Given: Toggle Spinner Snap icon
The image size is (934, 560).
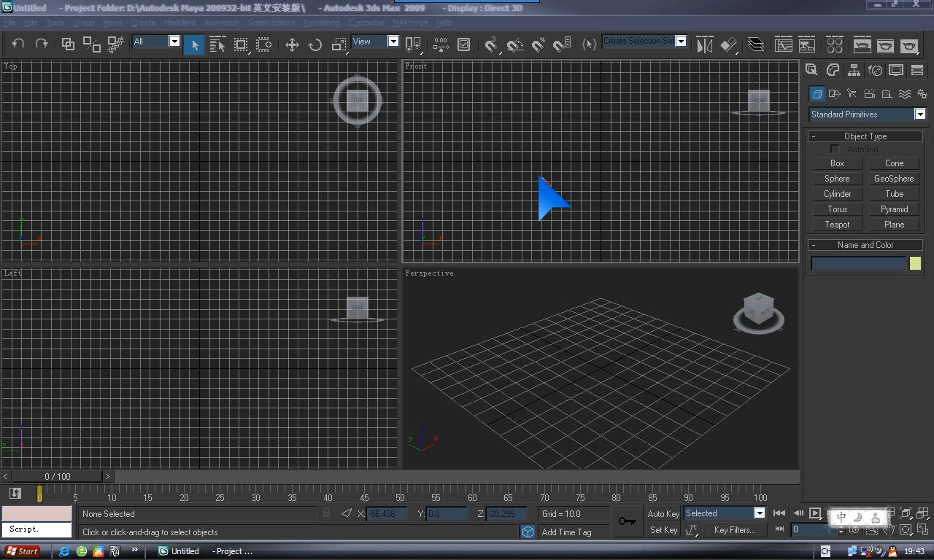Looking at the screenshot, I should 562,44.
